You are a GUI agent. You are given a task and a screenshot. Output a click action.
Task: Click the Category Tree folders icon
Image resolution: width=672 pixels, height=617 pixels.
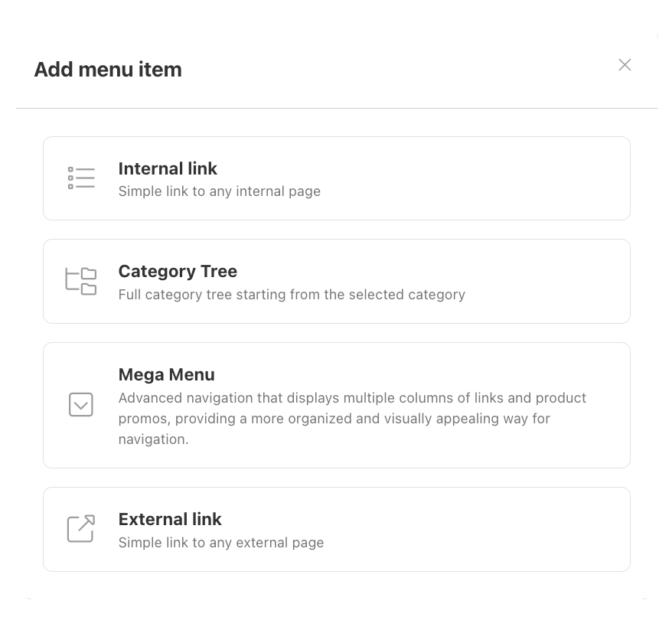pyautogui.click(x=81, y=281)
